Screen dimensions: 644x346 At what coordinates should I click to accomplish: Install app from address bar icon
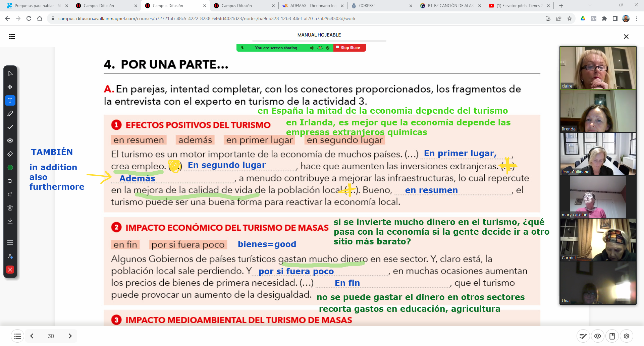tap(548, 19)
